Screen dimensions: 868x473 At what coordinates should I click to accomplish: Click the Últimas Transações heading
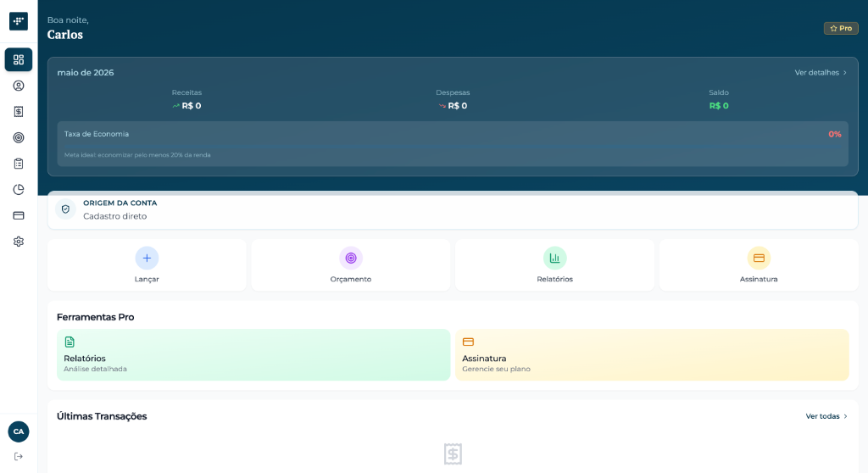pyautogui.click(x=102, y=416)
